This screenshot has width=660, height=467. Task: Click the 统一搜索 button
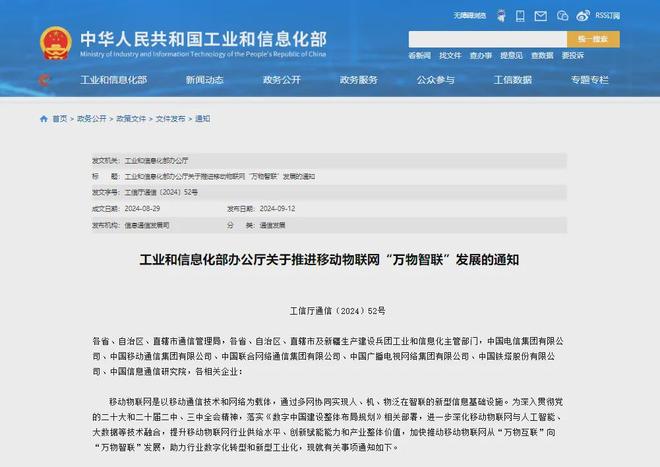pos(593,39)
